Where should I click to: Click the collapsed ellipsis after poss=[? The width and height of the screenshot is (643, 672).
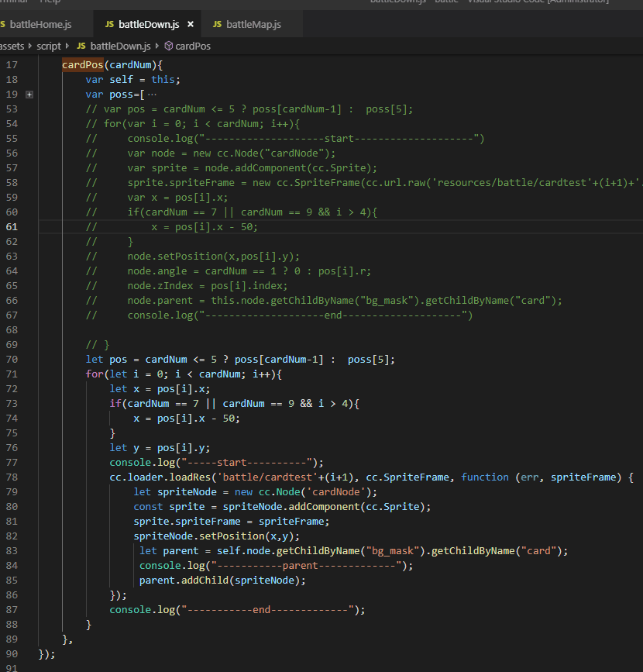(x=151, y=95)
